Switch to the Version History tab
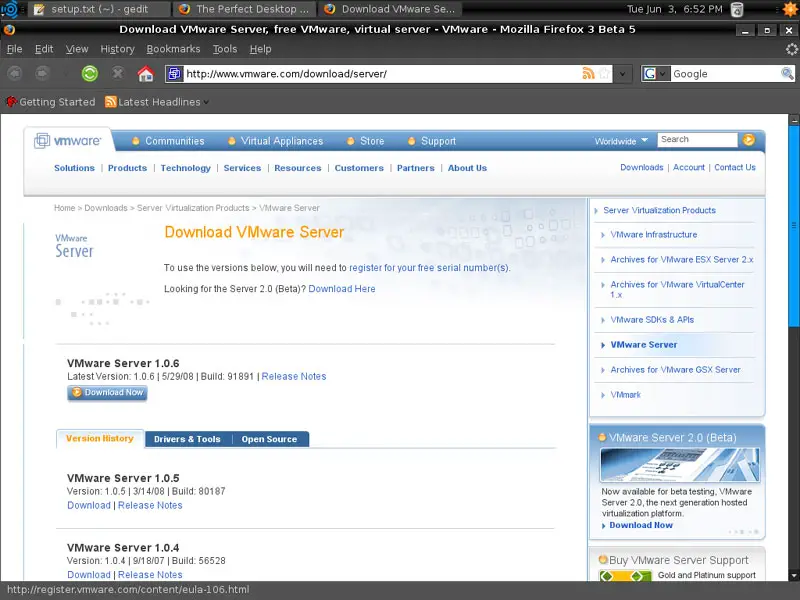This screenshot has width=800, height=600. [99, 438]
